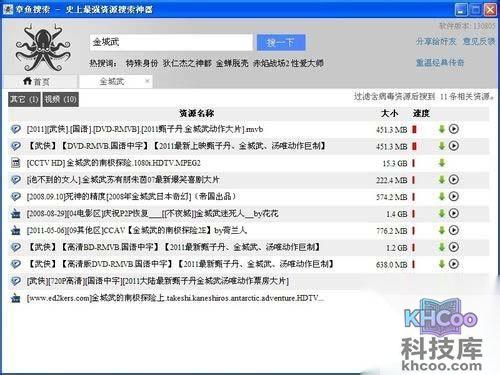Select hot search term 特殊身份

coord(141,63)
